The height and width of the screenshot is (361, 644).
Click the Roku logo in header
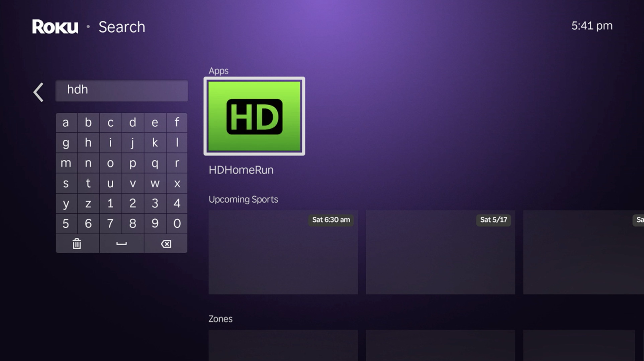pyautogui.click(x=55, y=27)
